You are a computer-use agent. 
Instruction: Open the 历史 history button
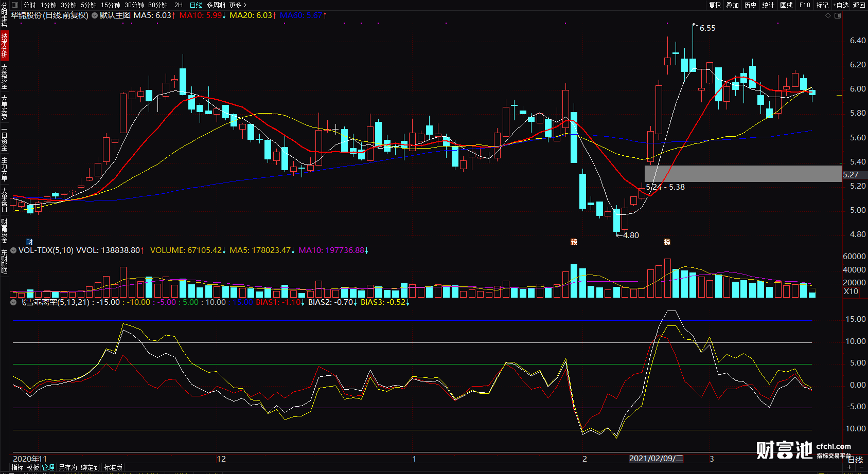[751, 5]
